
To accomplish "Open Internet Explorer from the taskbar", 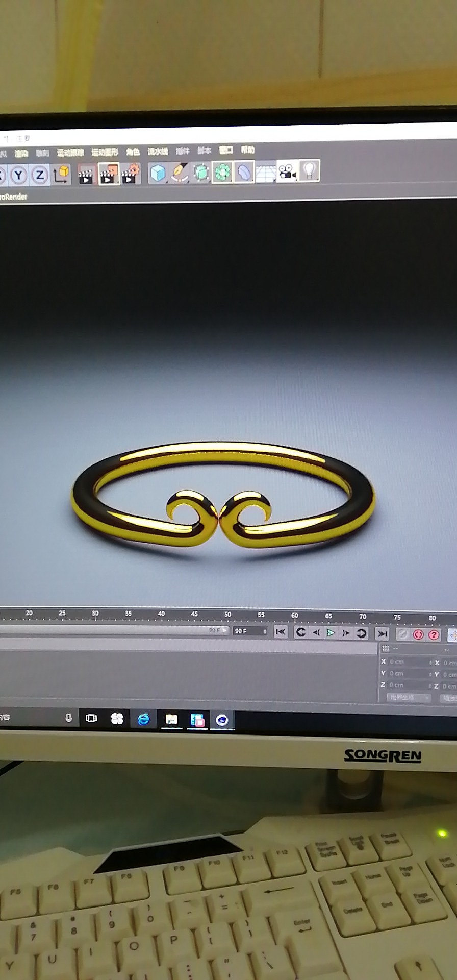I will tap(144, 719).
